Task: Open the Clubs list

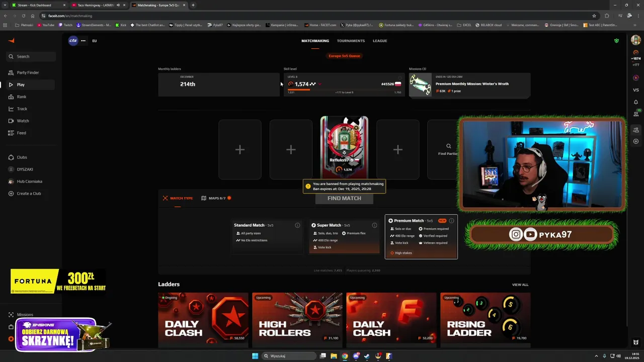Action: (x=30, y=157)
